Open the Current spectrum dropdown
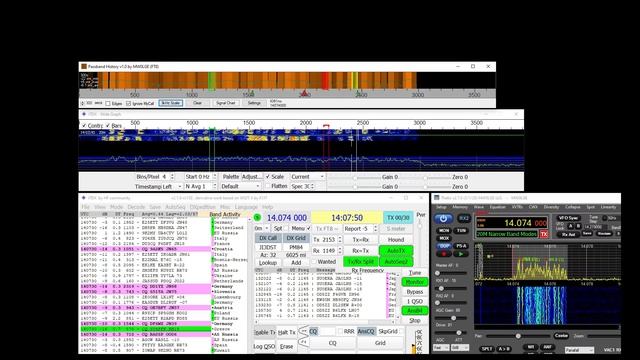Viewport: 640px width, 360px height. pyautogui.click(x=307, y=177)
